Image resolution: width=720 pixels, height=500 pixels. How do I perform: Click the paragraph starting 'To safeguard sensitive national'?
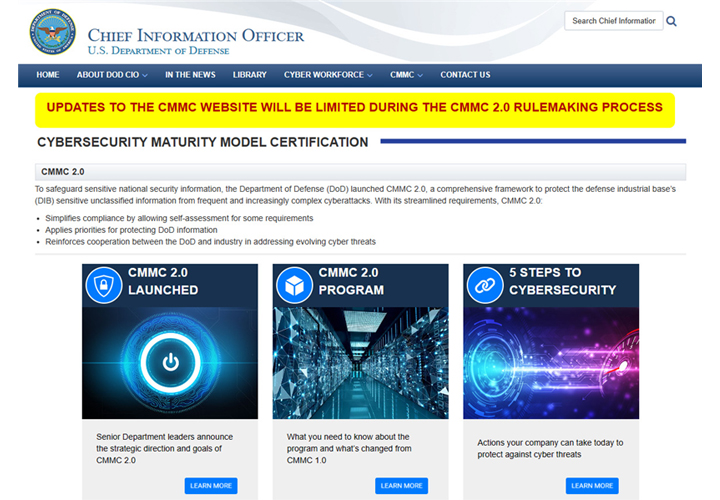coord(355,195)
